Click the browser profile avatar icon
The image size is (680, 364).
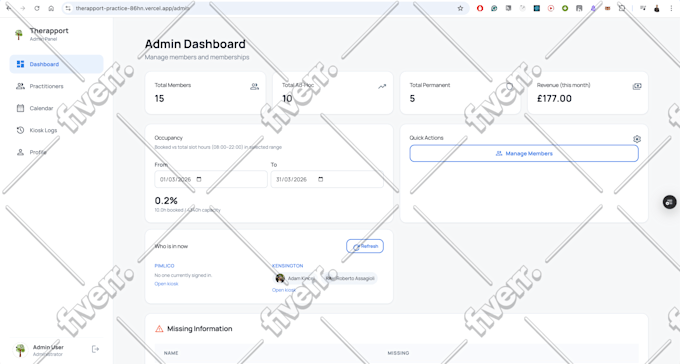657,8
